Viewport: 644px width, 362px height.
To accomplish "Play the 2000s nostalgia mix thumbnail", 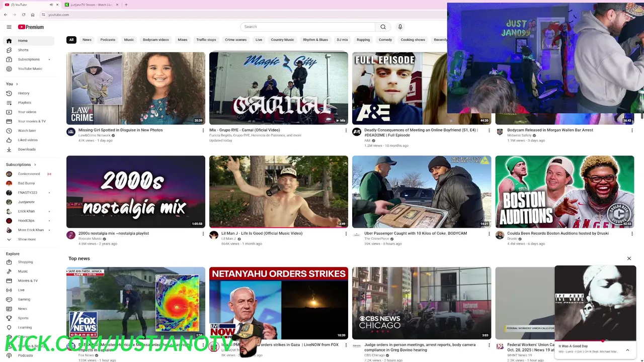I will point(136,192).
